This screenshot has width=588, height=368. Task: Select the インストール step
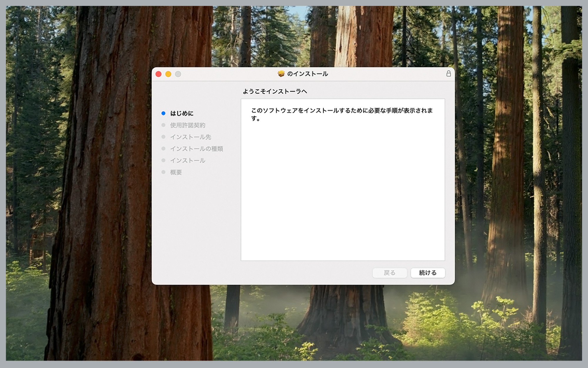188,160
